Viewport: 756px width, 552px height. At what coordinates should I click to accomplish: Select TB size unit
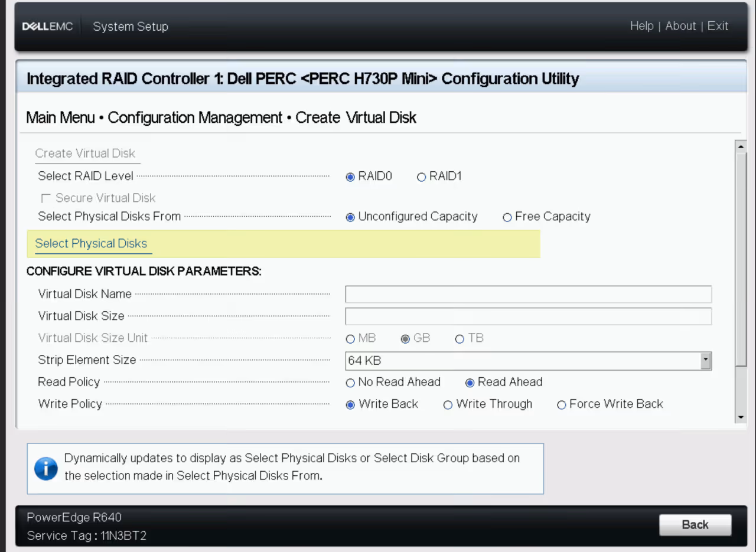pos(460,339)
